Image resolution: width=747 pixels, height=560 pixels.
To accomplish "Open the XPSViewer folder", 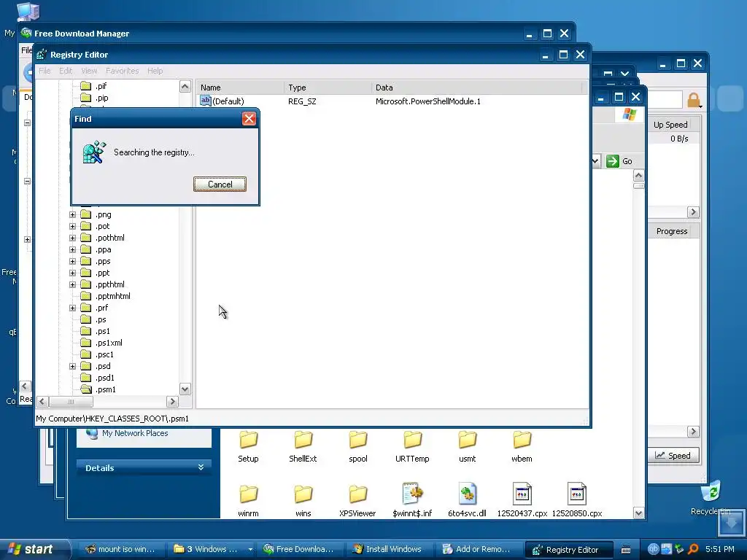I will click(357, 501).
